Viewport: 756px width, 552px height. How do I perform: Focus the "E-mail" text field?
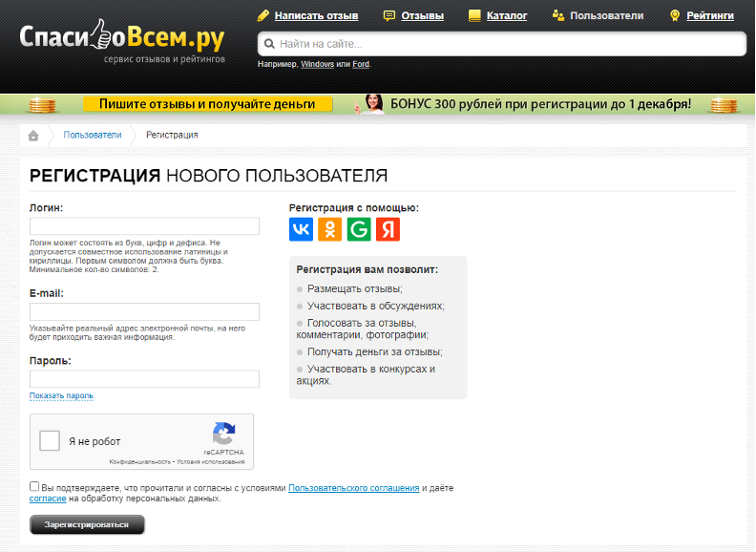point(144,311)
